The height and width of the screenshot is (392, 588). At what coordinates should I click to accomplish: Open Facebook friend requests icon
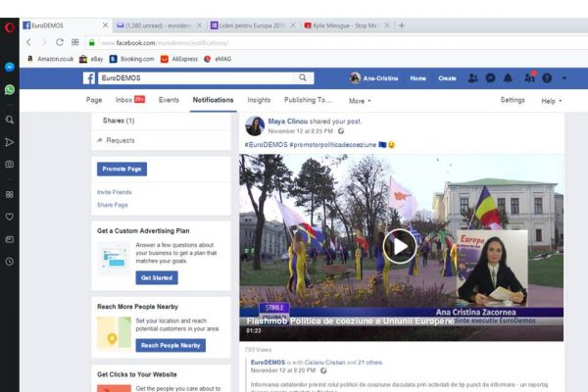pyautogui.click(x=473, y=78)
